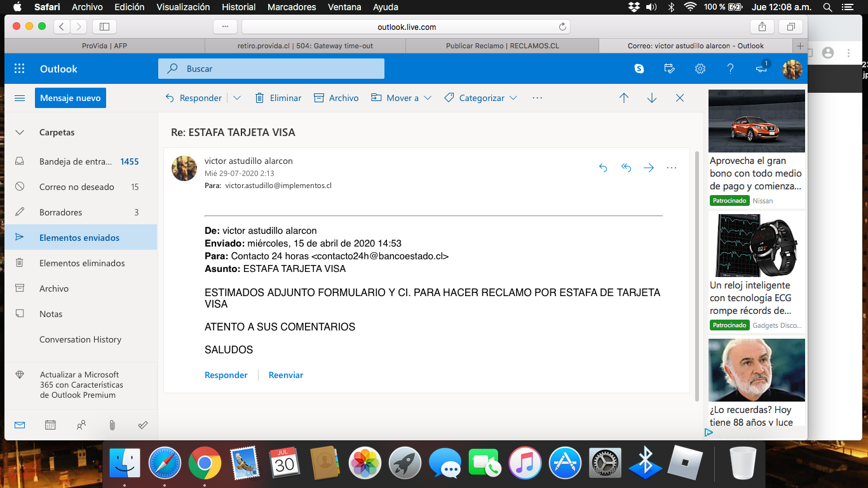
Task: Click the Reenviar link below message
Action: pyautogui.click(x=286, y=375)
